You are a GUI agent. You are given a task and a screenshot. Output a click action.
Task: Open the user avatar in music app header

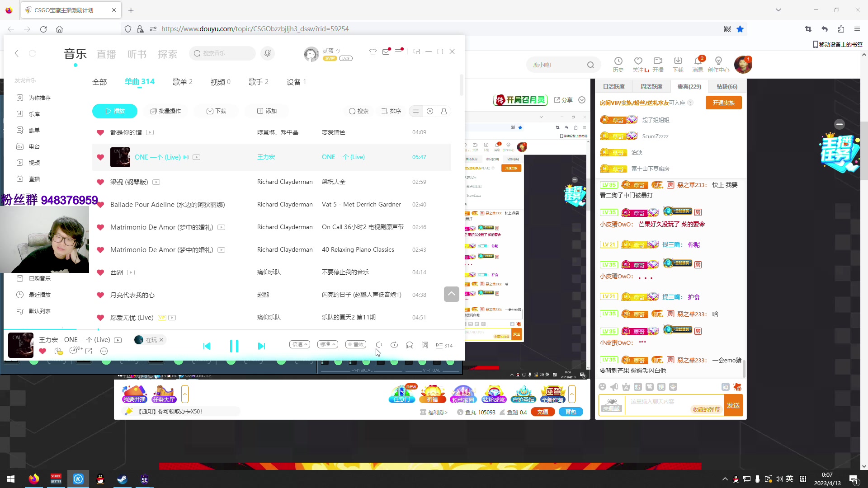click(311, 54)
